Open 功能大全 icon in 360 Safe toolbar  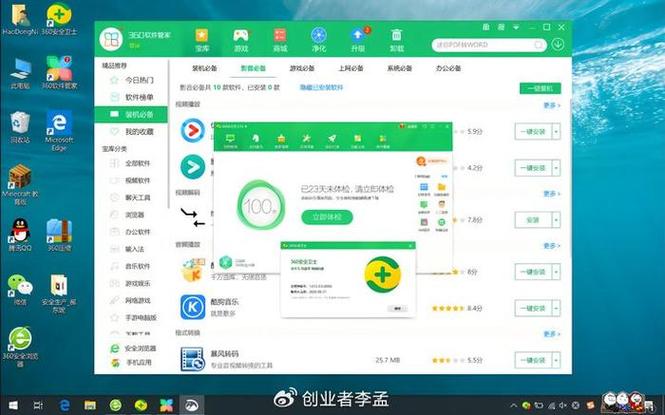pos(358,141)
